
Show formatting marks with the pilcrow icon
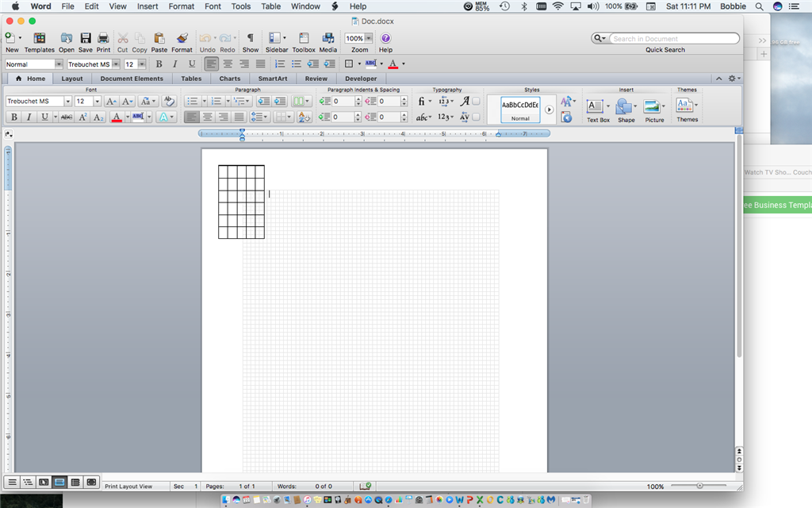251,38
